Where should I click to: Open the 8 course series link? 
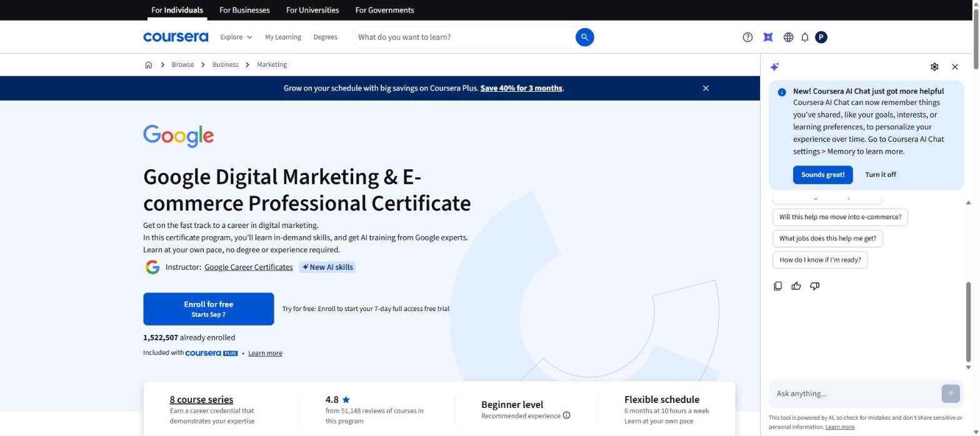point(201,399)
